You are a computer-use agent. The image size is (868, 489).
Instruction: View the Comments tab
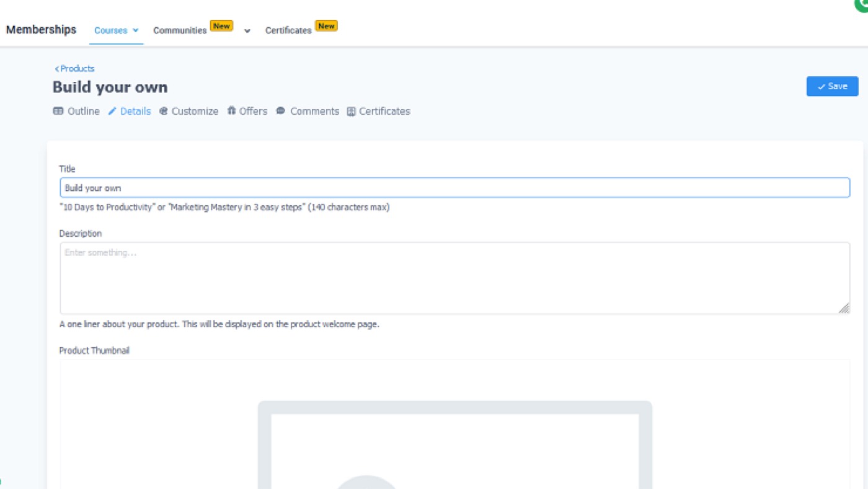(x=308, y=112)
